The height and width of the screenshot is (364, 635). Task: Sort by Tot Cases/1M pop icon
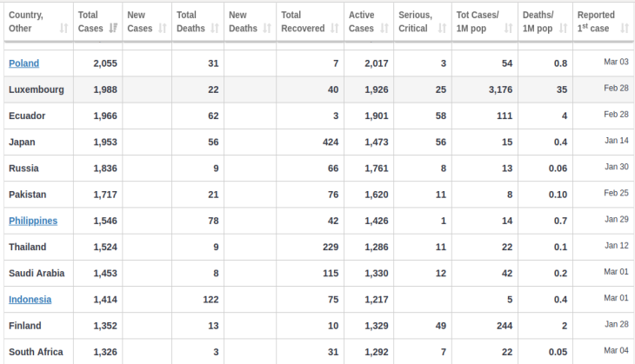pos(508,29)
